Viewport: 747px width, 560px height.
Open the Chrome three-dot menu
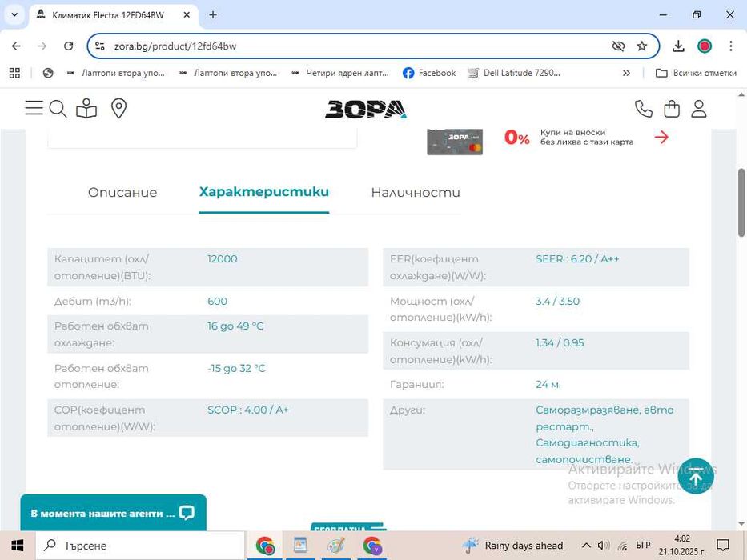pyautogui.click(x=731, y=46)
